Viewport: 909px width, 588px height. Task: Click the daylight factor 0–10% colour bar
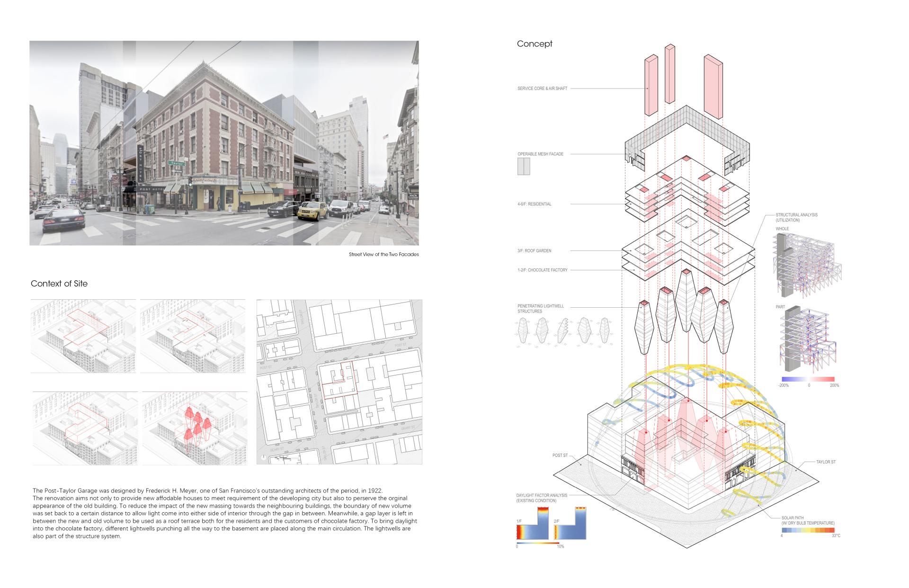pyautogui.click(x=538, y=543)
